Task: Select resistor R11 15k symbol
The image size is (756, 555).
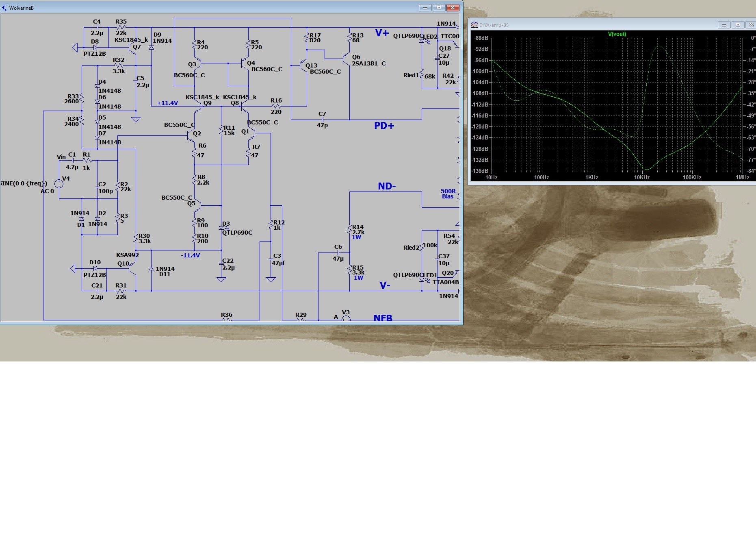Action: tap(221, 131)
